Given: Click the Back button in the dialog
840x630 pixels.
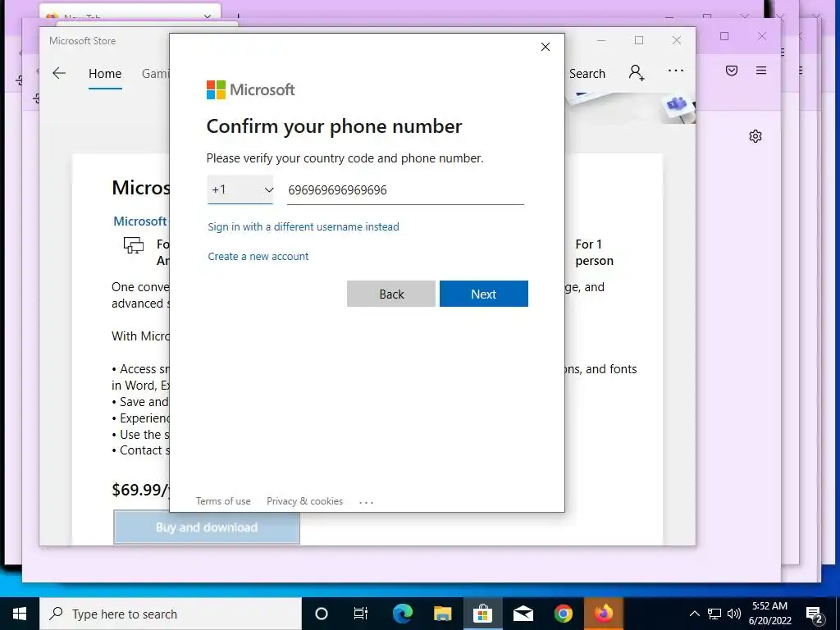Looking at the screenshot, I should (391, 294).
